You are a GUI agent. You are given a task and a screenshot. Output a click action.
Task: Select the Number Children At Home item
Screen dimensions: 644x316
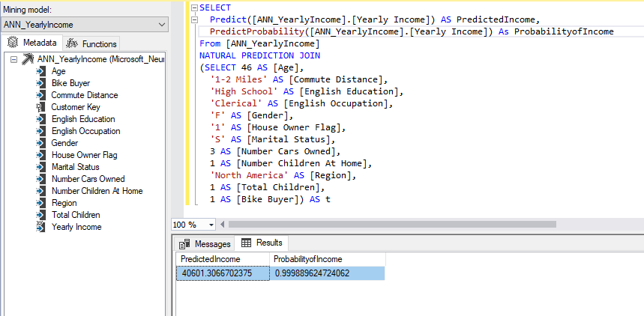tap(97, 191)
